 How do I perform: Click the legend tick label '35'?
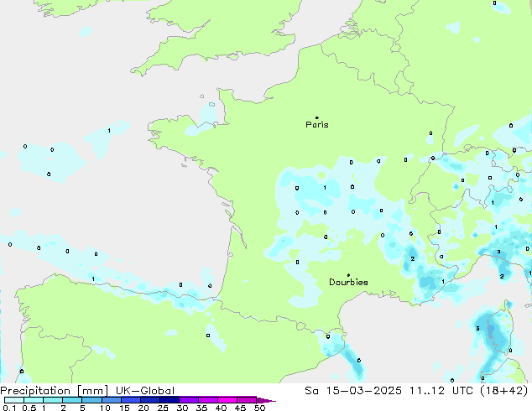[201, 408]
